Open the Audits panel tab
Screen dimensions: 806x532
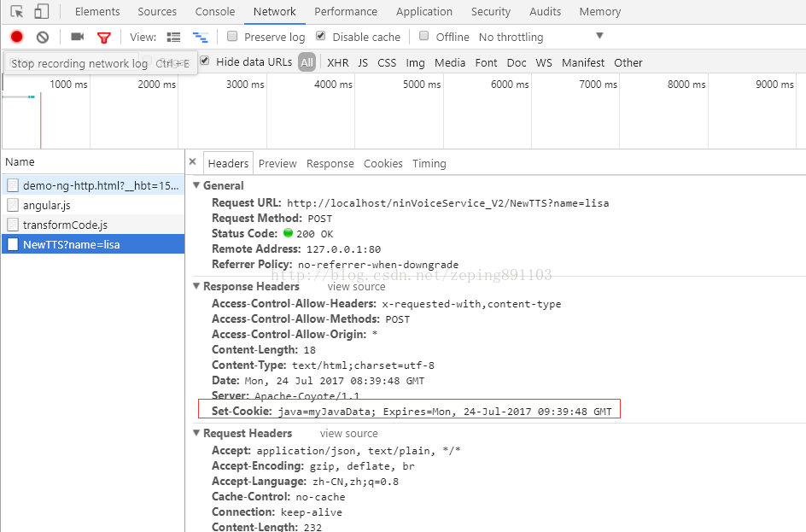pos(545,11)
